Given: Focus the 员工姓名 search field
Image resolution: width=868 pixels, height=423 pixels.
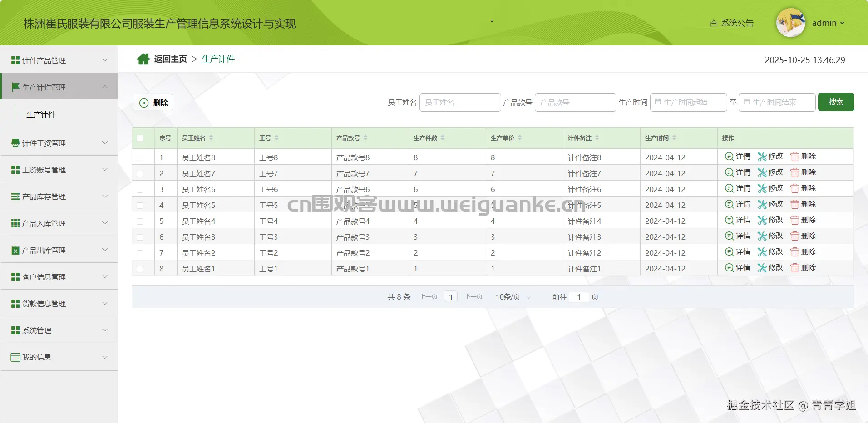Looking at the screenshot, I should (460, 102).
